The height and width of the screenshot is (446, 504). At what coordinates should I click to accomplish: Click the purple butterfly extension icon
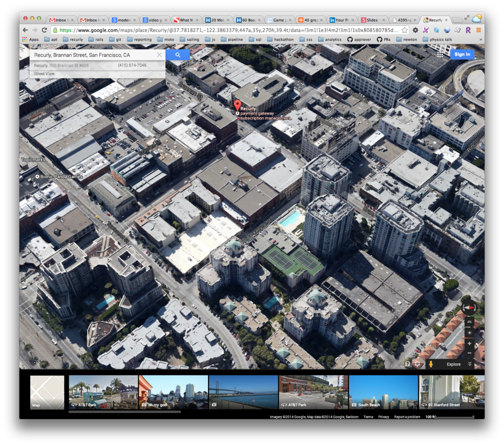[426, 30]
